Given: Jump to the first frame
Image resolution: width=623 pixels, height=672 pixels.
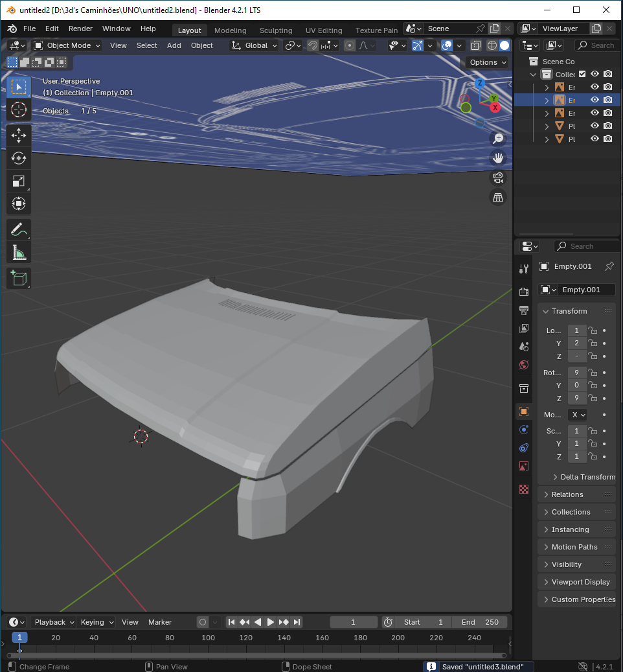Looking at the screenshot, I should pos(231,622).
